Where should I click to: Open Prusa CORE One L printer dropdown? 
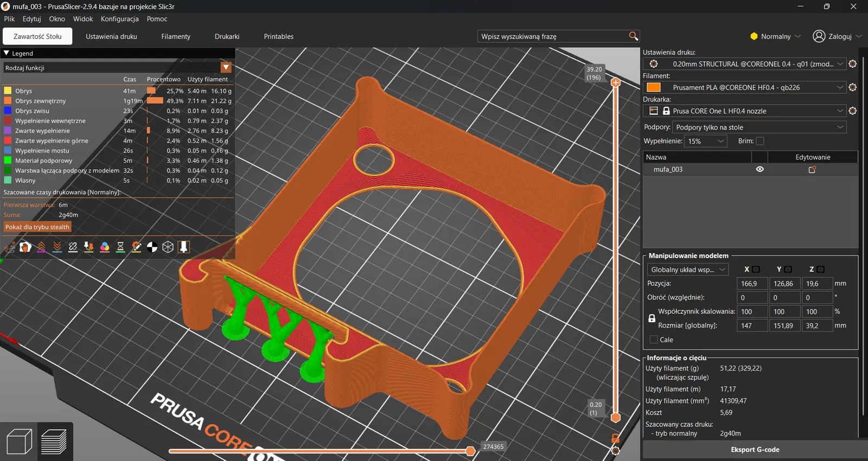click(745, 111)
